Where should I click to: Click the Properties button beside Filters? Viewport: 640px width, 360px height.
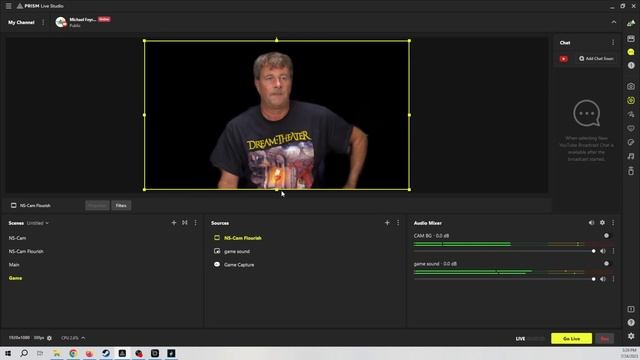pos(97,205)
